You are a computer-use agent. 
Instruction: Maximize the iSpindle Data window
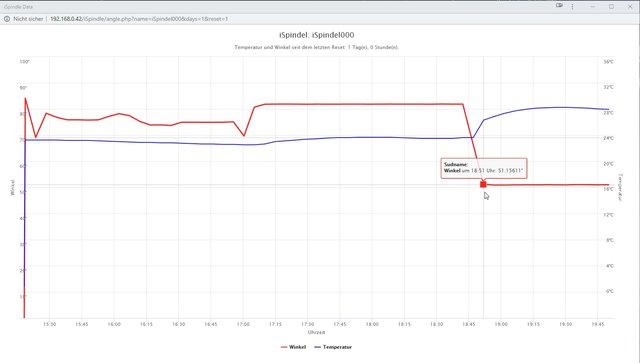pos(611,7)
